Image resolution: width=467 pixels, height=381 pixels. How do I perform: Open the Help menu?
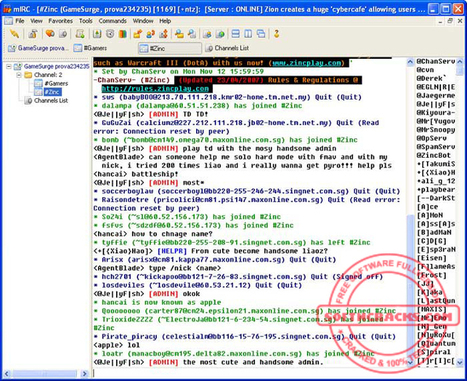[x=165, y=21]
